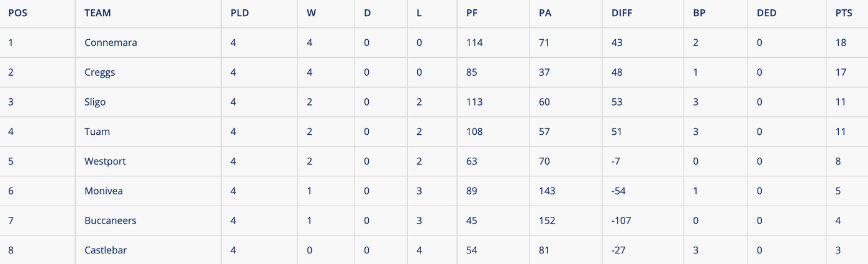868x264 pixels.
Task: Click the Monivea team cell
Action: 104,191
